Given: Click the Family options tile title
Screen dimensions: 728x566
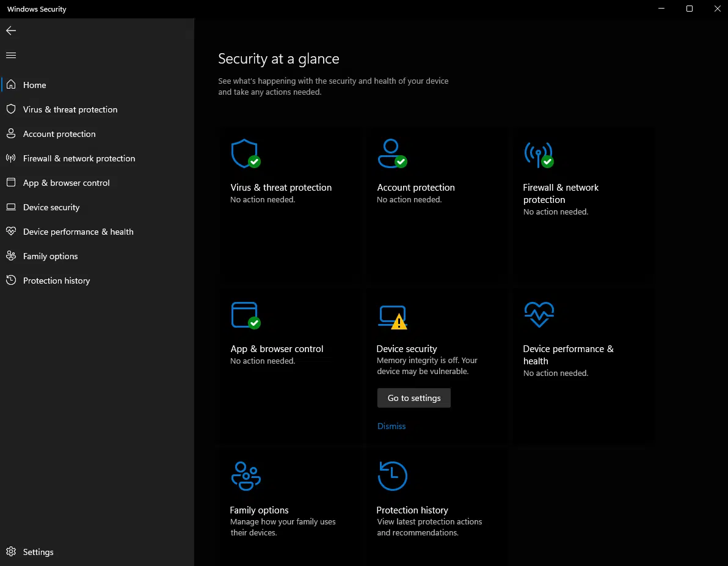Looking at the screenshot, I should click(259, 510).
